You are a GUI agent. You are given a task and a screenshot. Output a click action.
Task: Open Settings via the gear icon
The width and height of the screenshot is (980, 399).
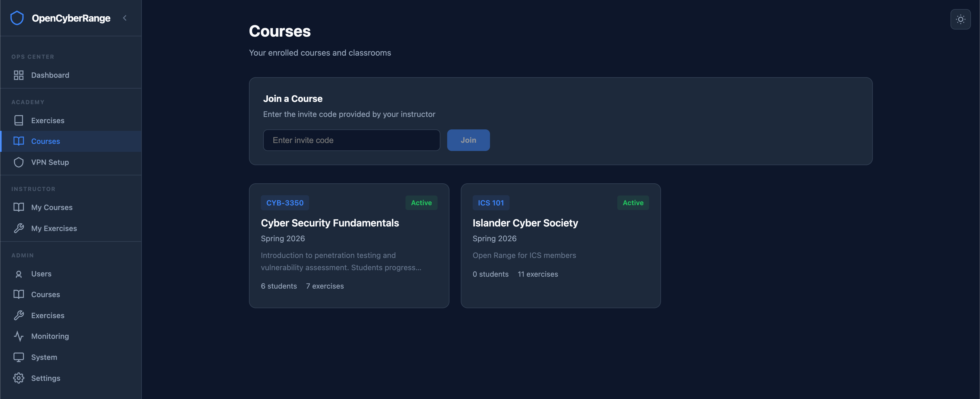[x=19, y=378]
